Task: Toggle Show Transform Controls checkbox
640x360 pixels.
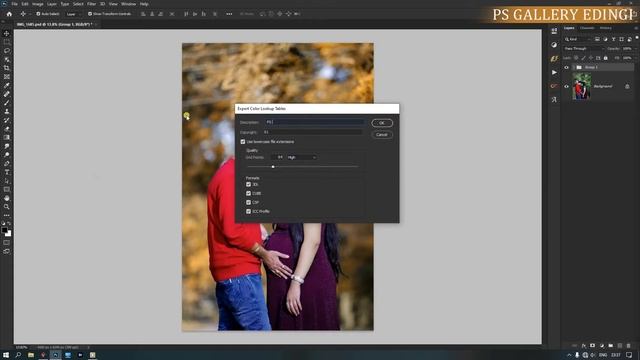Action: pyautogui.click(x=90, y=14)
